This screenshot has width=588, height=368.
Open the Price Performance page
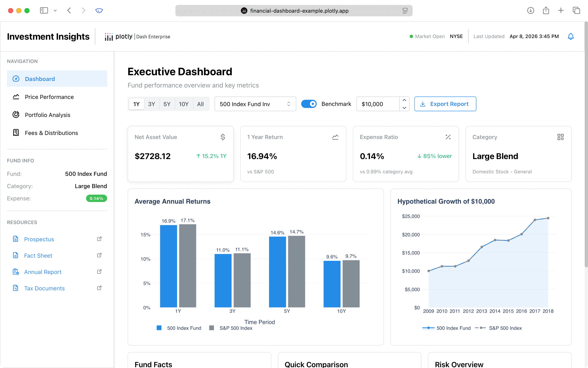(x=57, y=97)
